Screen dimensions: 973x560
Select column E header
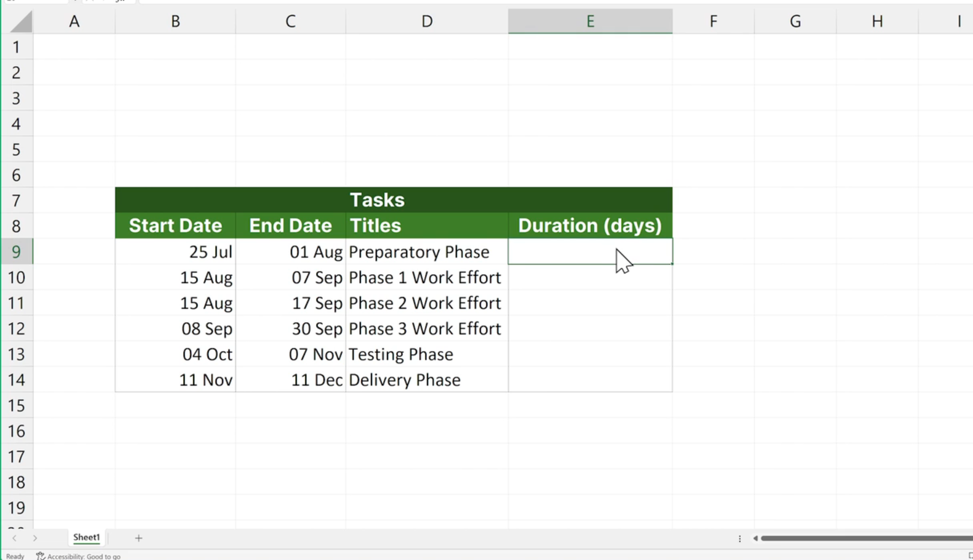pyautogui.click(x=590, y=21)
